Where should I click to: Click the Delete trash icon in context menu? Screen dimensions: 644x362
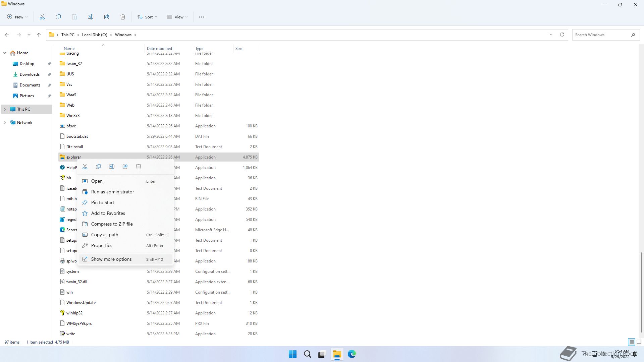139,167
